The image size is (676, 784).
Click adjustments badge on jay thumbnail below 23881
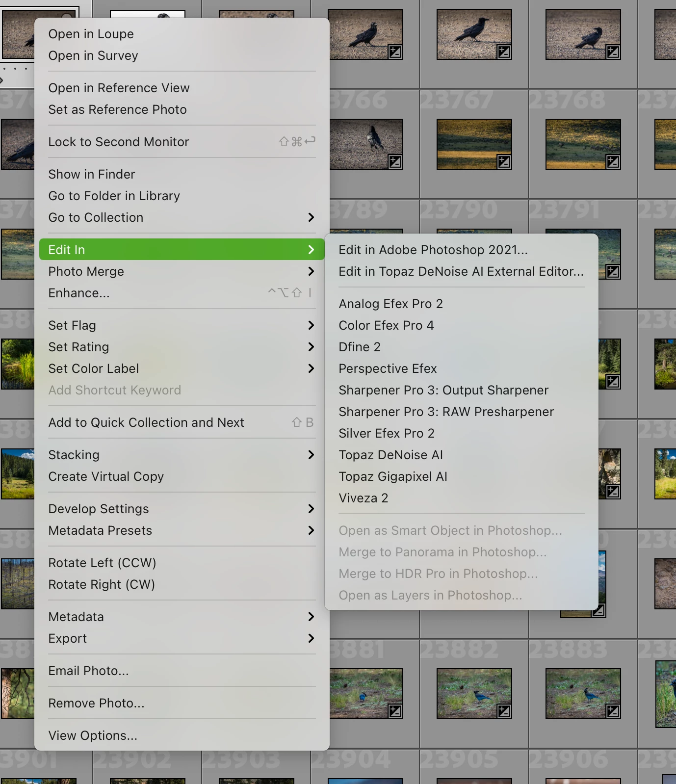[x=395, y=711]
